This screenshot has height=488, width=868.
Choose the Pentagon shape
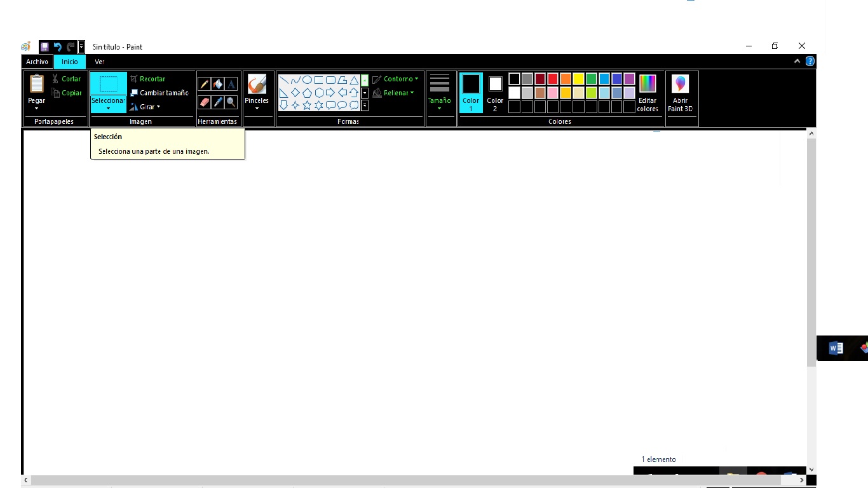307,93
